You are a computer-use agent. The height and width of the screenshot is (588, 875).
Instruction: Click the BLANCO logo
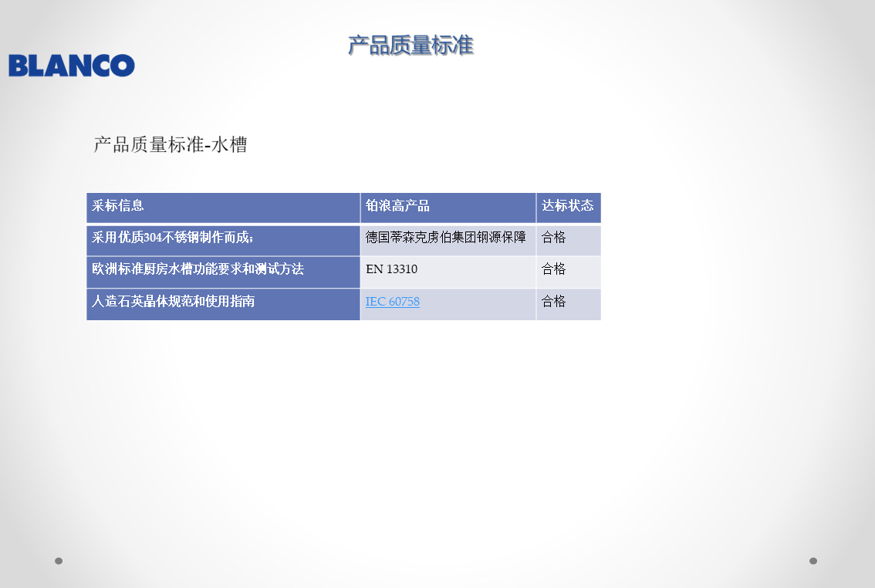pyautogui.click(x=72, y=66)
